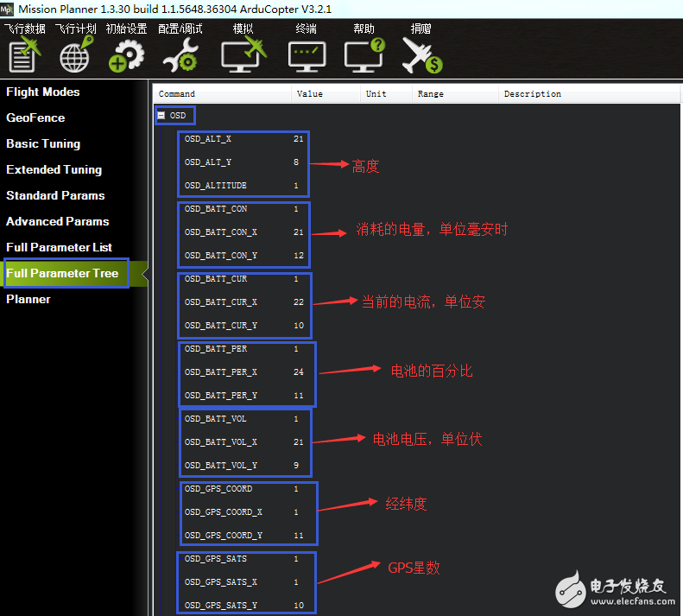
Task: Open the 终端 terminal icon
Action: 307,57
